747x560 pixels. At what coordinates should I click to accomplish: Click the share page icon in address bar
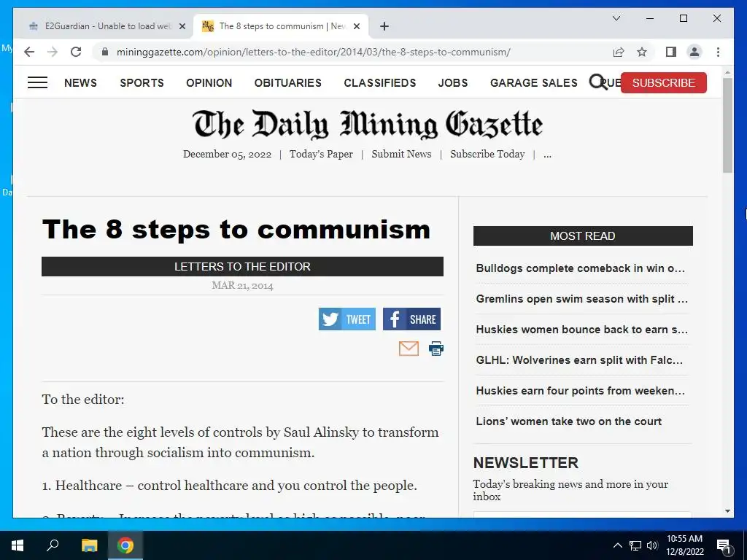(619, 52)
